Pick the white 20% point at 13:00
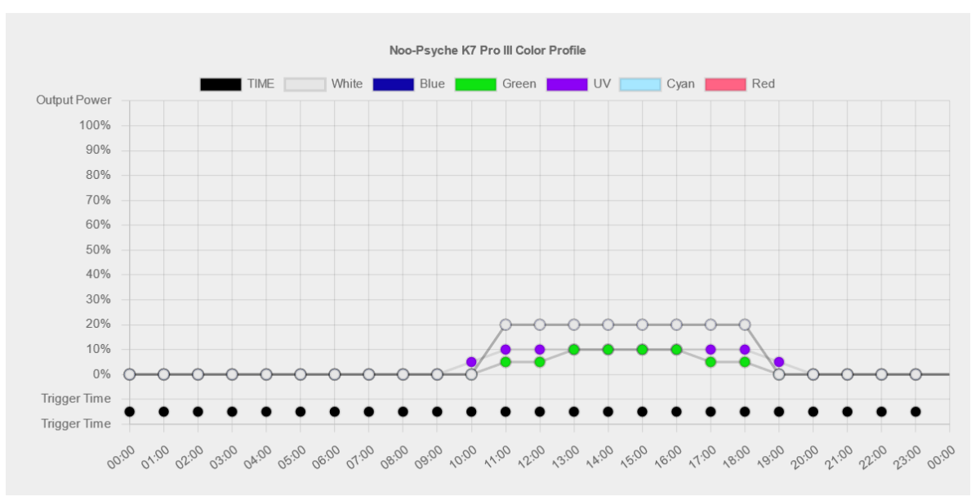 pos(574,324)
